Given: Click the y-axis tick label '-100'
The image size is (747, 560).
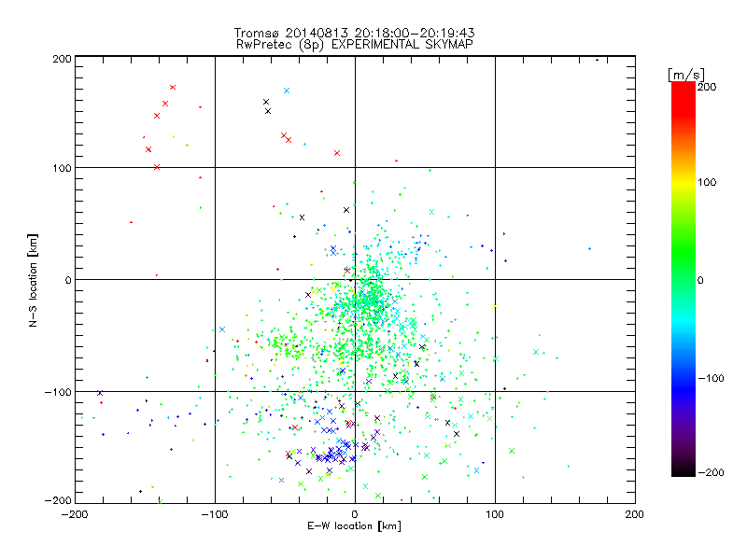Looking at the screenshot, I should click(x=58, y=392).
